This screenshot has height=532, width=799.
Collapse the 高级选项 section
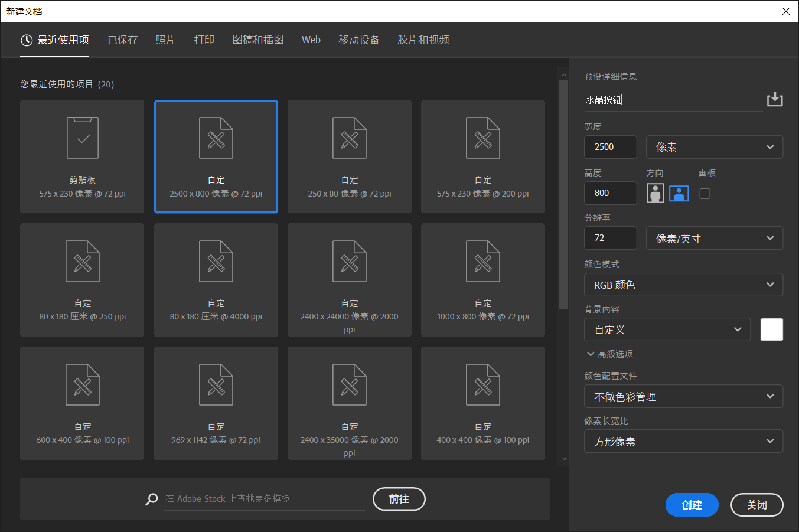tap(609, 354)
